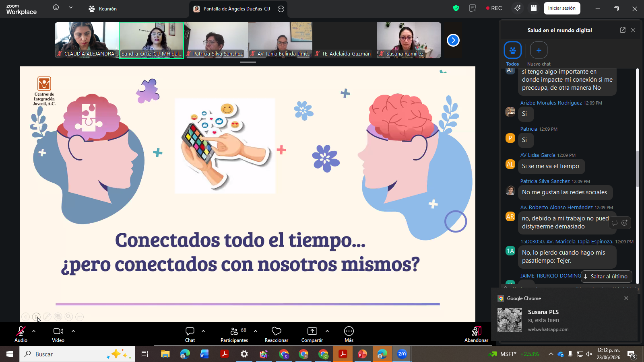Show hidden tray icons chevron
The image size is (644, 362).
click(551, 354)
